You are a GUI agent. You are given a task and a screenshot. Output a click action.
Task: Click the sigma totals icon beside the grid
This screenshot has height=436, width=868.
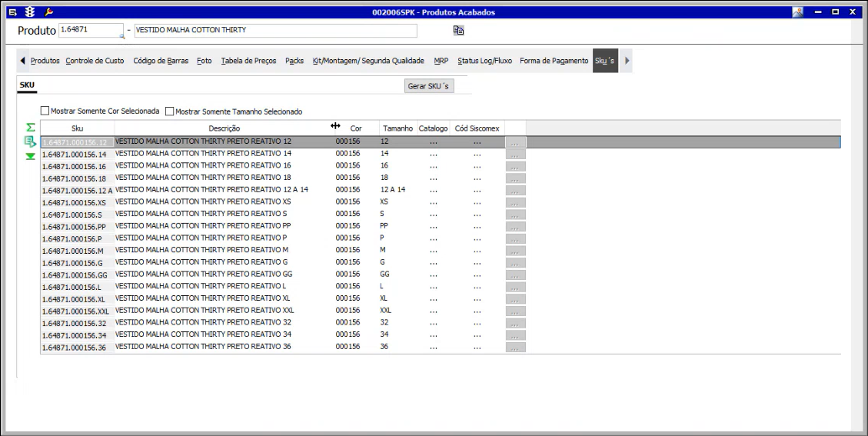pyautogui.click(x=31, y=128)
